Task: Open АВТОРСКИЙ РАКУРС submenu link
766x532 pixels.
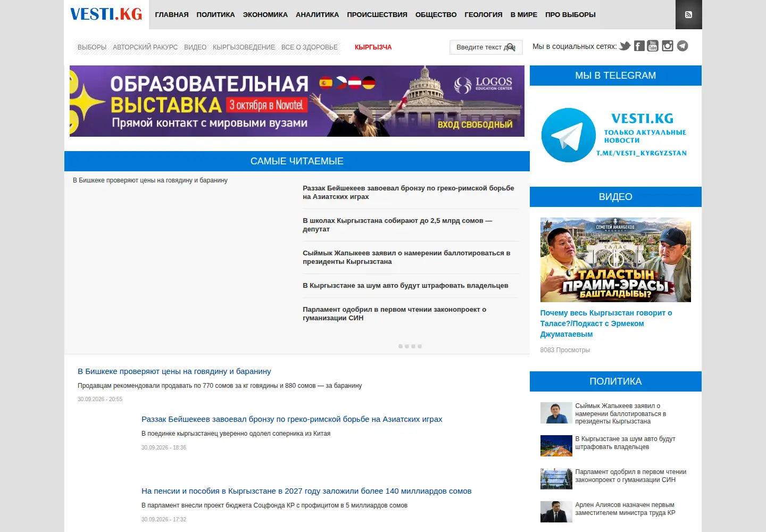Action: point(145,47)
